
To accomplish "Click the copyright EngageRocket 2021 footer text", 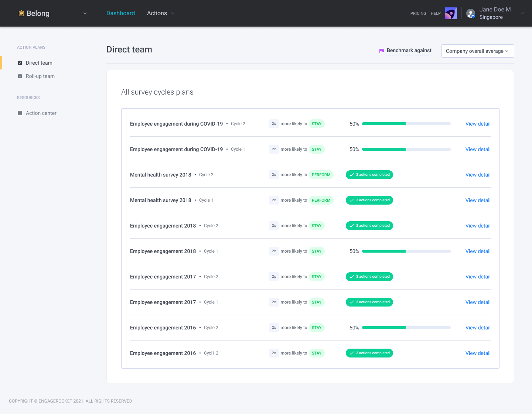I will coord(71,401).
